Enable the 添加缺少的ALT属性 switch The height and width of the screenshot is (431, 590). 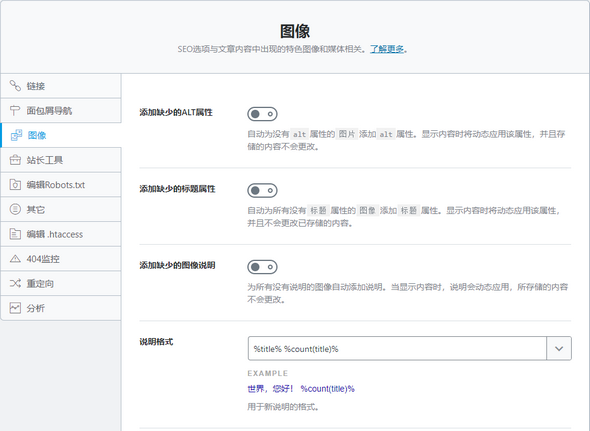point(262,114)
